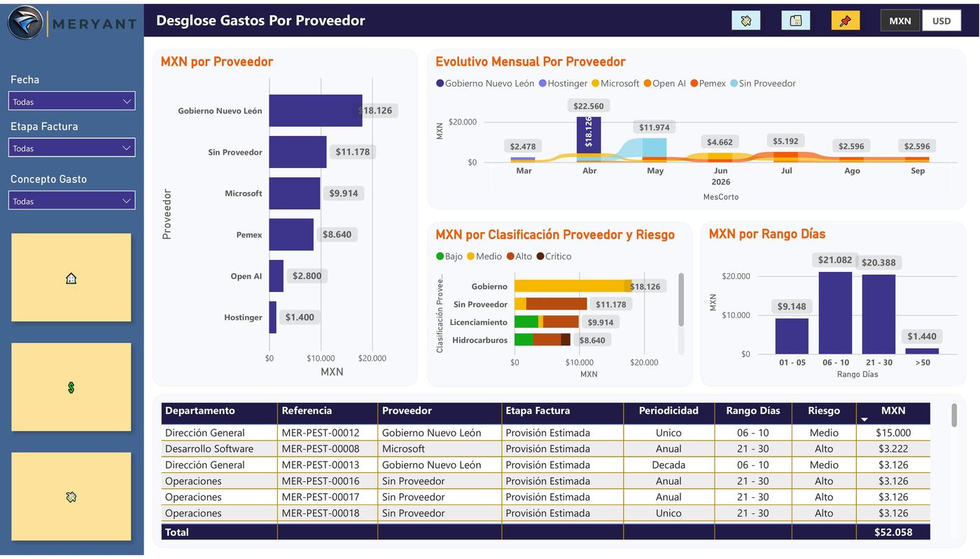Screen dimensions: 980x559
Task: Select the 06 - 10 bar in Rango Días chart
Action: pos(836,313)
